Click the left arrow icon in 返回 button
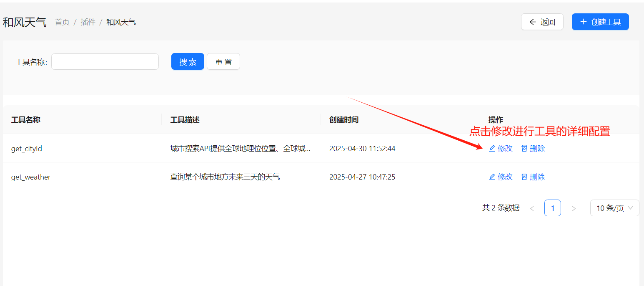The width and height of the screenshot is (644, 286). pos(532,22)
